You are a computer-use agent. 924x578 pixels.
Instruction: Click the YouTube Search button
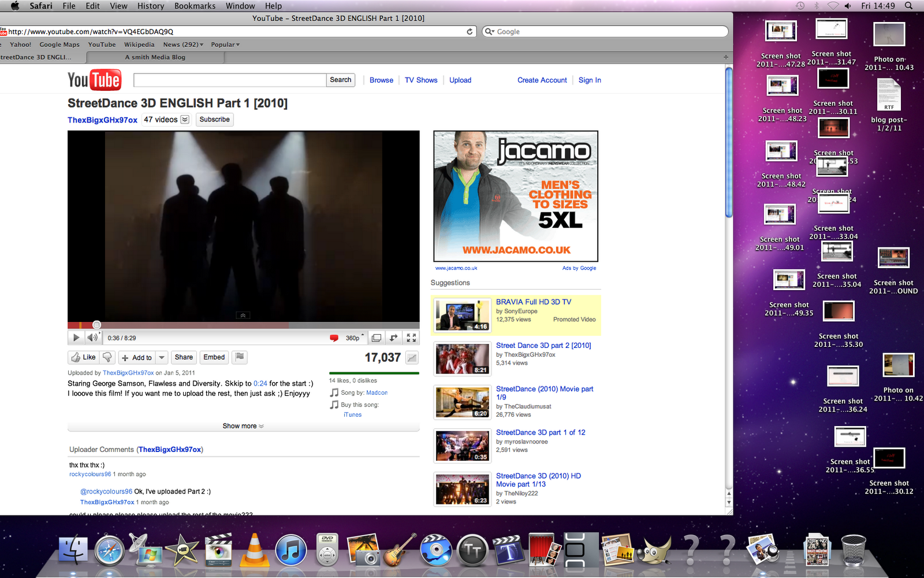341,80
